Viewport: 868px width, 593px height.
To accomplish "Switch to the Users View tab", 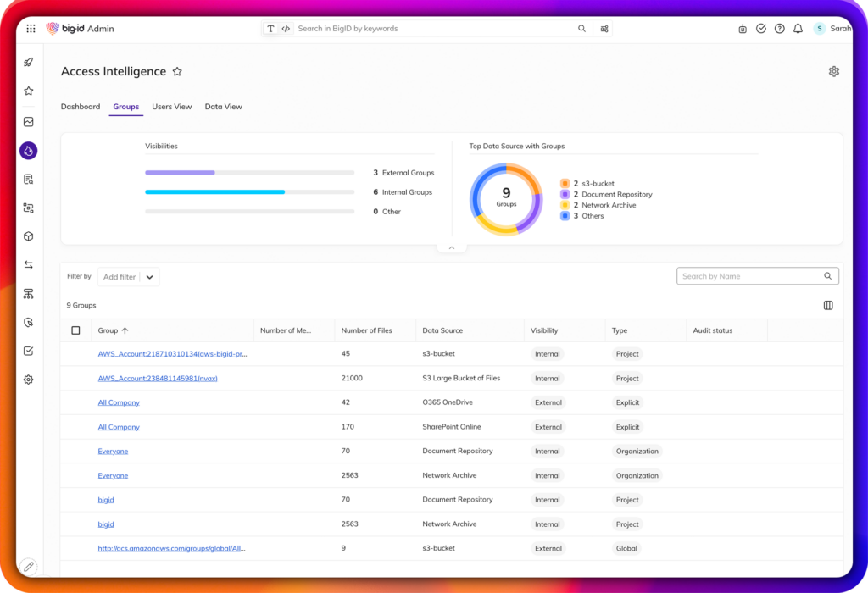I will click(x=171, y=107).
